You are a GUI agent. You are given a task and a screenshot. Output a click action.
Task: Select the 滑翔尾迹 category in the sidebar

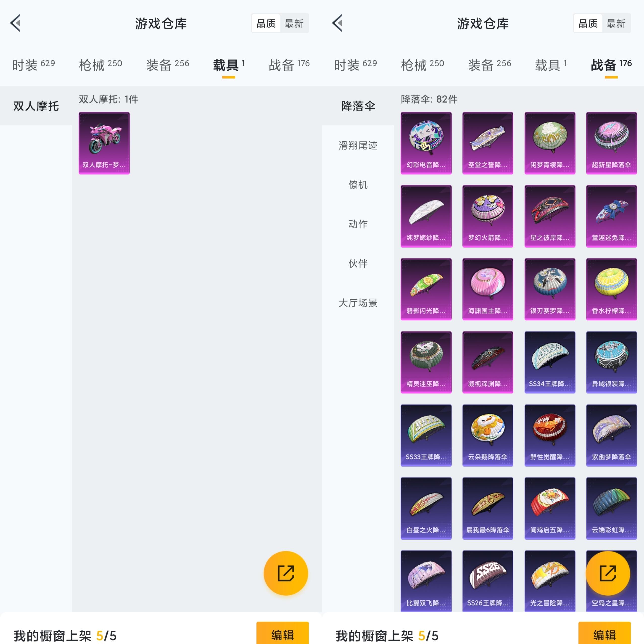click(x=357, y=146)
